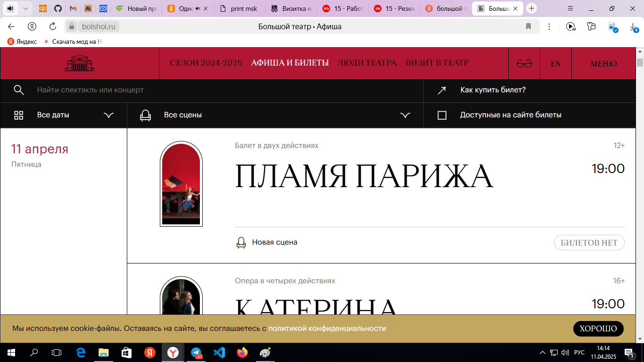Image resolution: width=644 pixels, height=362 pixels.
Task: Open Microsoft Store from the taskbar
Action: pyautogui.click(x=127, y=353)
